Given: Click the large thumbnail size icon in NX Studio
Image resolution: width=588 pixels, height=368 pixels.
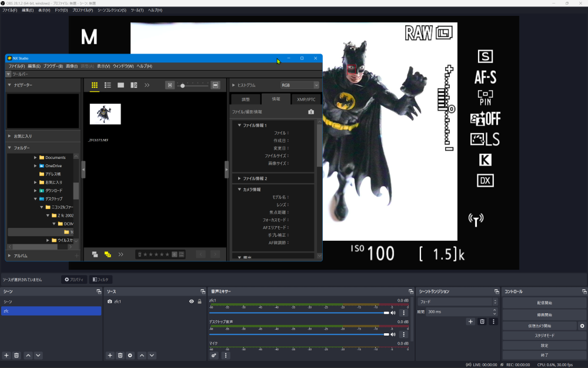Looking at the screenshot, I should pyautogui.click(x=215, y=85).
